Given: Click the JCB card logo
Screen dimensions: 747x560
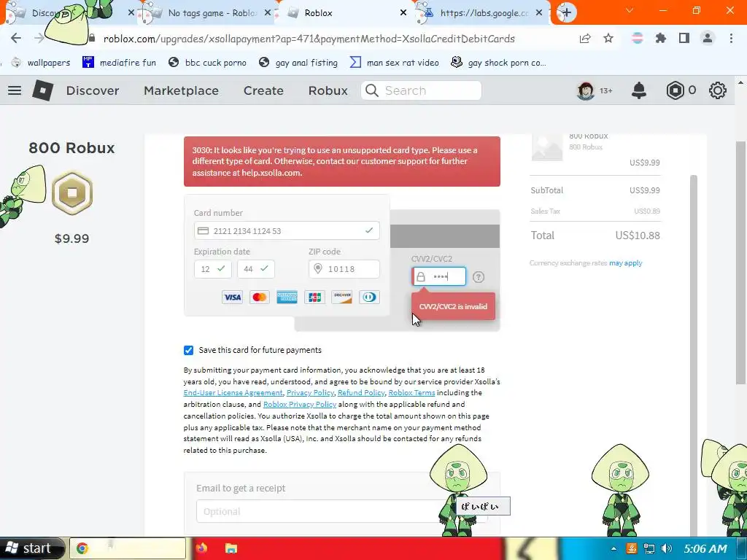Looking at the screenshot, I should tap(314, 297).
